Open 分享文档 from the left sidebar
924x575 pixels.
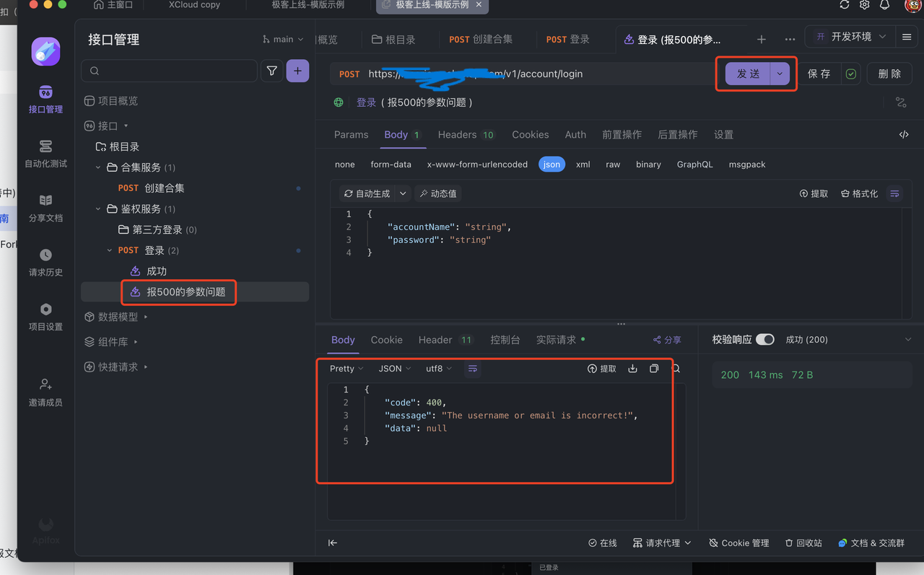coord(45,209)
